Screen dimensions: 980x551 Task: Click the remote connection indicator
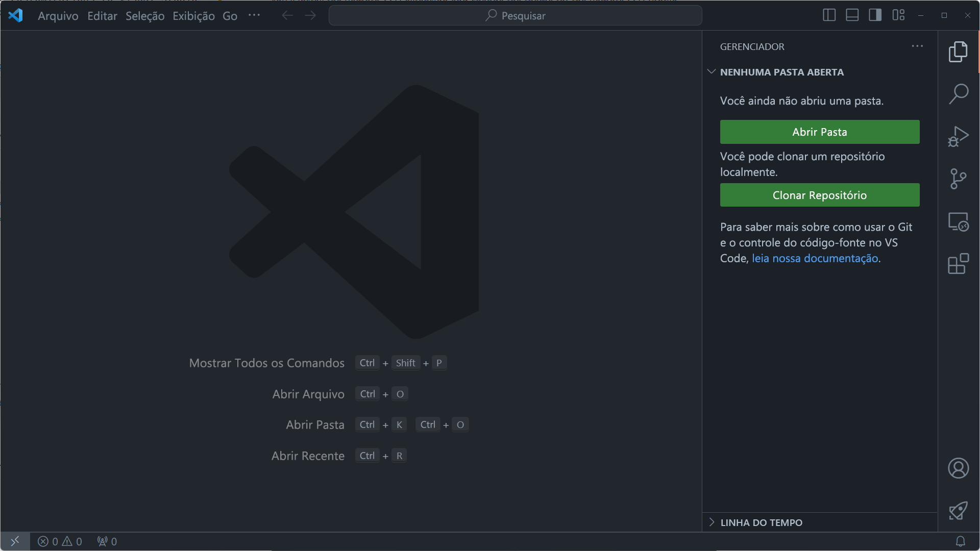15,541
